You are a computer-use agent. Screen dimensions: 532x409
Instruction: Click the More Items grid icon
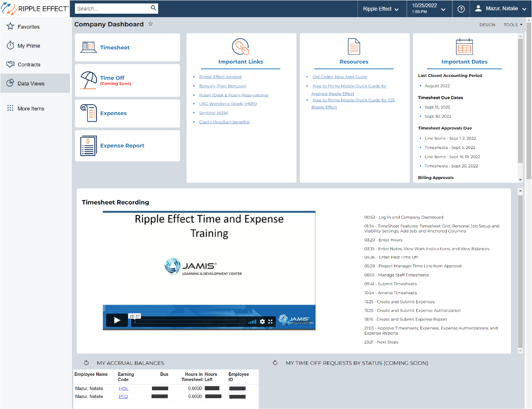pyautogui.click(x=10, y=108)
